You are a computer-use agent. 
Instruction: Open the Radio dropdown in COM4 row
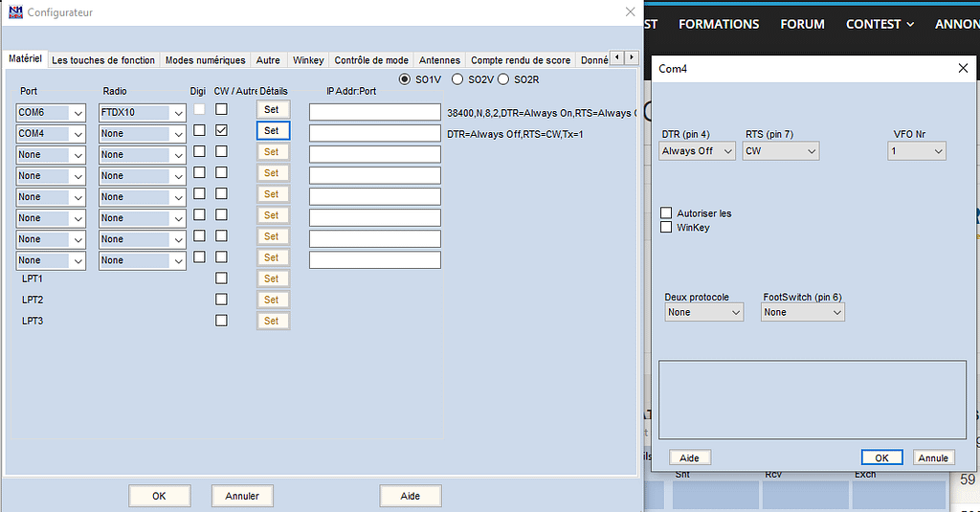pyautogui.click(x=143, y=134)
